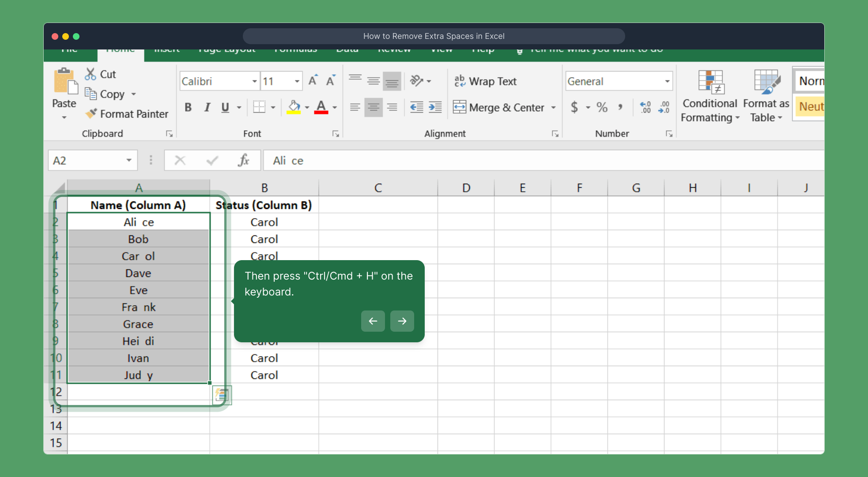Click the Percent Style icon

coord(602,107)
